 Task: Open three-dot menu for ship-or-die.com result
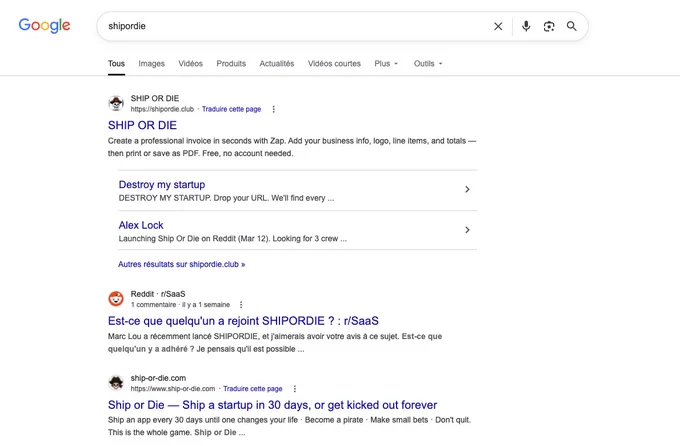(x=294, y=389)
